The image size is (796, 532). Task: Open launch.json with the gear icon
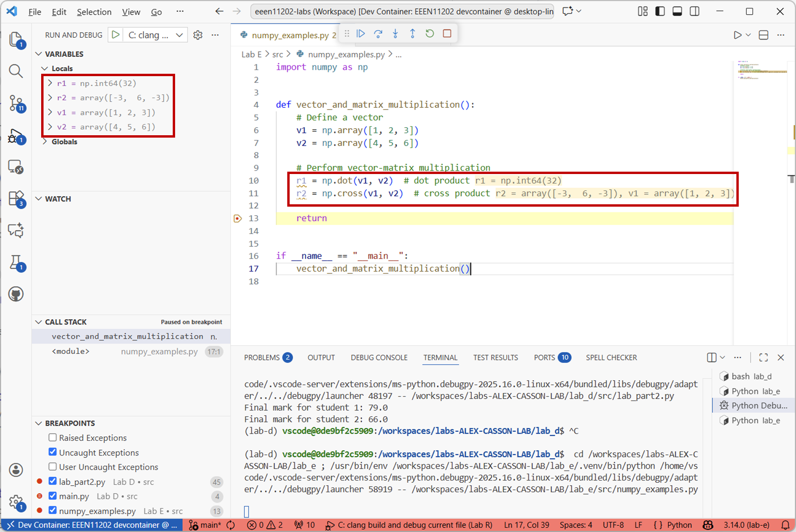pyautogui.click(x=198, y=35)
